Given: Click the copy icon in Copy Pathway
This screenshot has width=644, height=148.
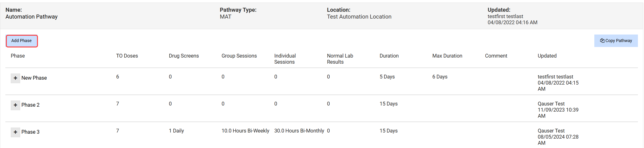Looking at the screenshot, I should point(602,41).
